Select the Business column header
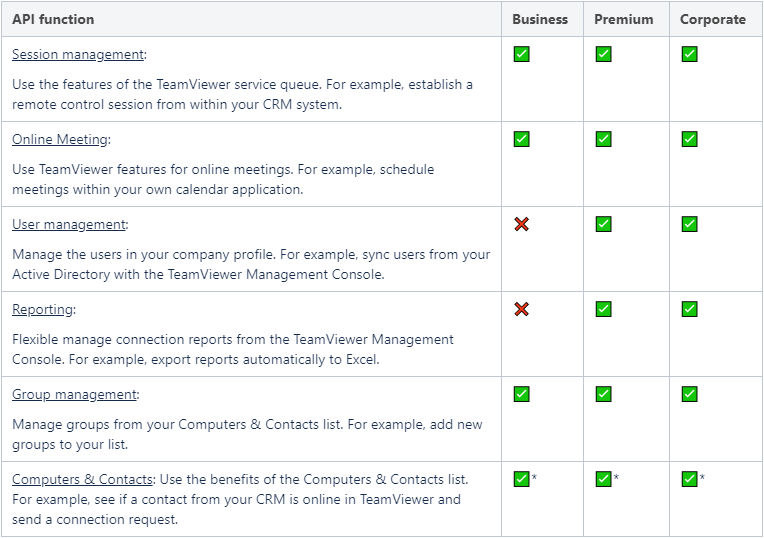Image resolution: width=764 pixels, height=538 pixels. coord(540,19)
